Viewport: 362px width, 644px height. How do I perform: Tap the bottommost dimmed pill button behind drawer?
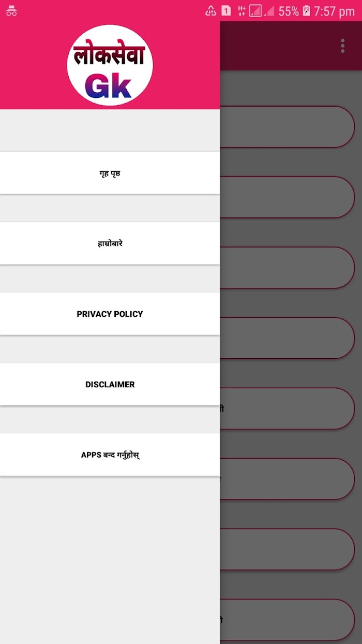[287, 620]
